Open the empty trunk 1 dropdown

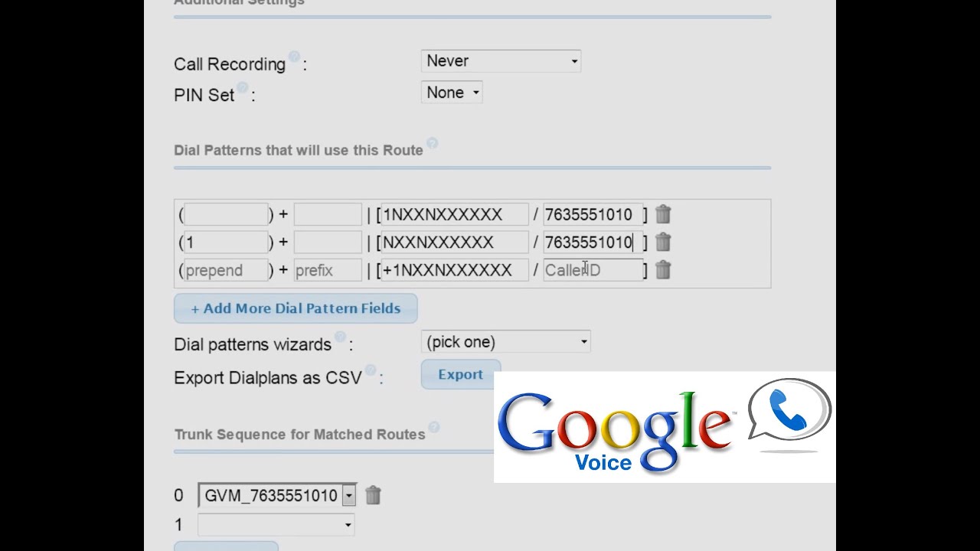(276, 524)
